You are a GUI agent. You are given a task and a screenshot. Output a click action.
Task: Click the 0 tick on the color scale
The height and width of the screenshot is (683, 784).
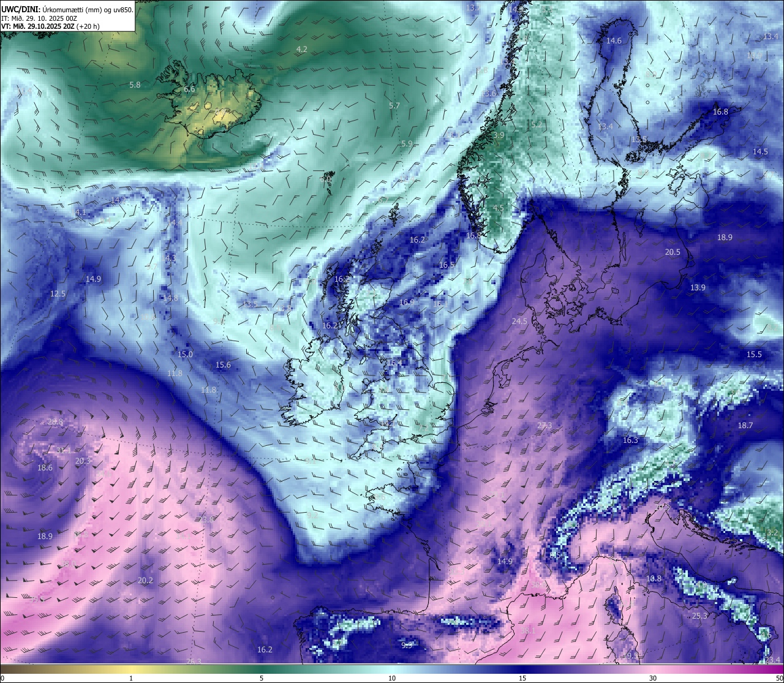[2, 678]
